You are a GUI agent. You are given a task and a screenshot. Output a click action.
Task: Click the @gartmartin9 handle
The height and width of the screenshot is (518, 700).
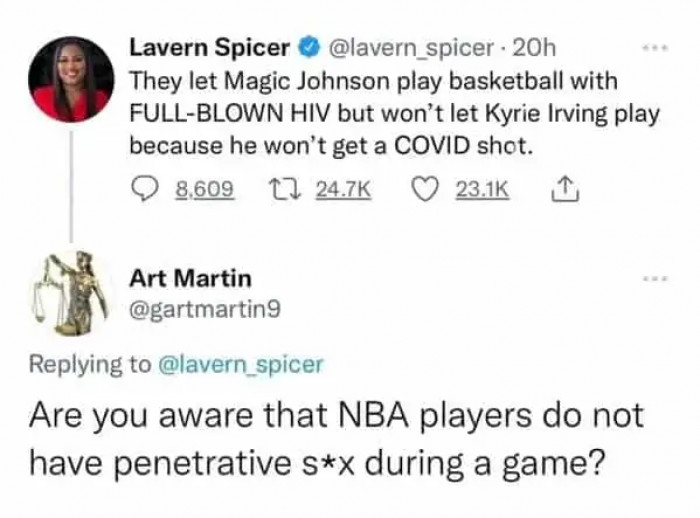pyautogui.click(x=207, y=310)
